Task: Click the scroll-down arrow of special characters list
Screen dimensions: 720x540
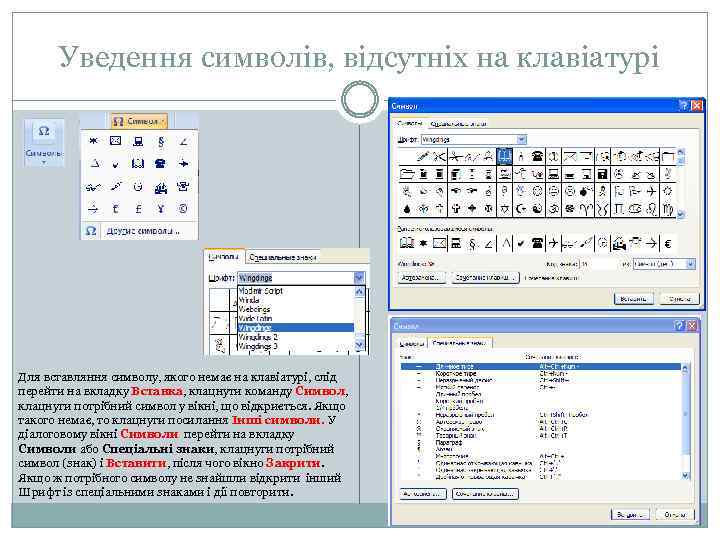Action: [x=686, y=476]
